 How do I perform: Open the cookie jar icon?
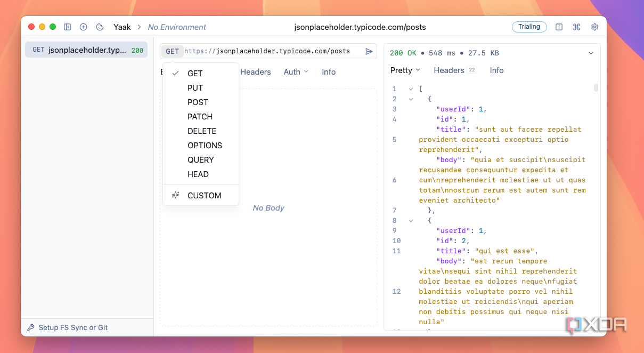pos(100,27)
